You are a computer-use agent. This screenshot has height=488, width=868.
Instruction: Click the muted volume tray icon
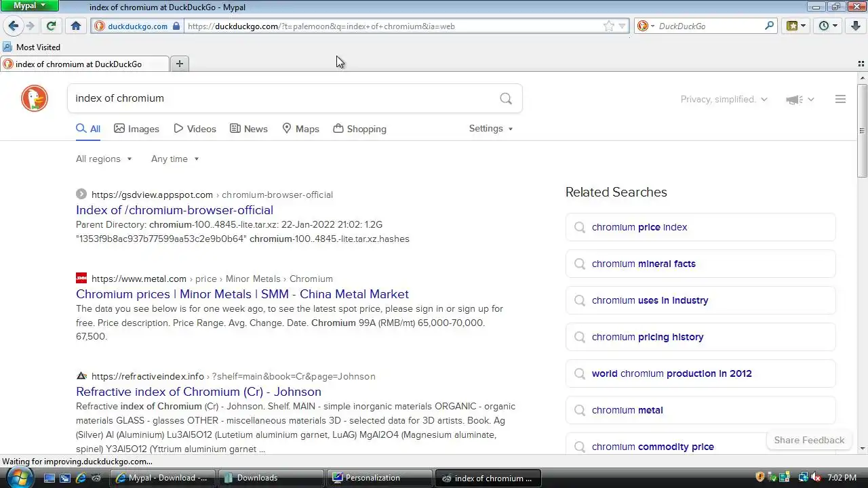816,477
